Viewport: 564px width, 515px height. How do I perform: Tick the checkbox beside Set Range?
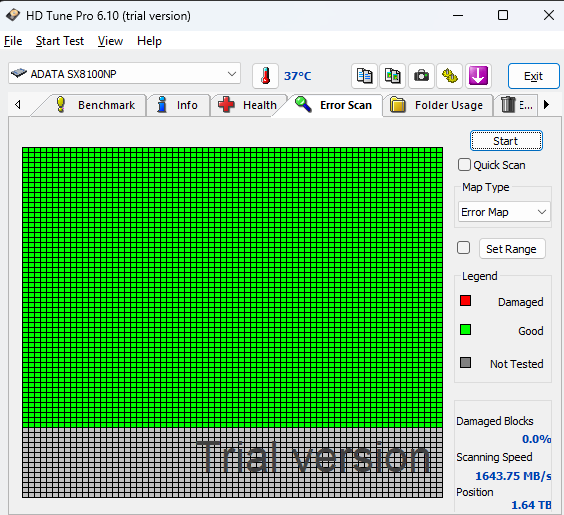[463, 248]
